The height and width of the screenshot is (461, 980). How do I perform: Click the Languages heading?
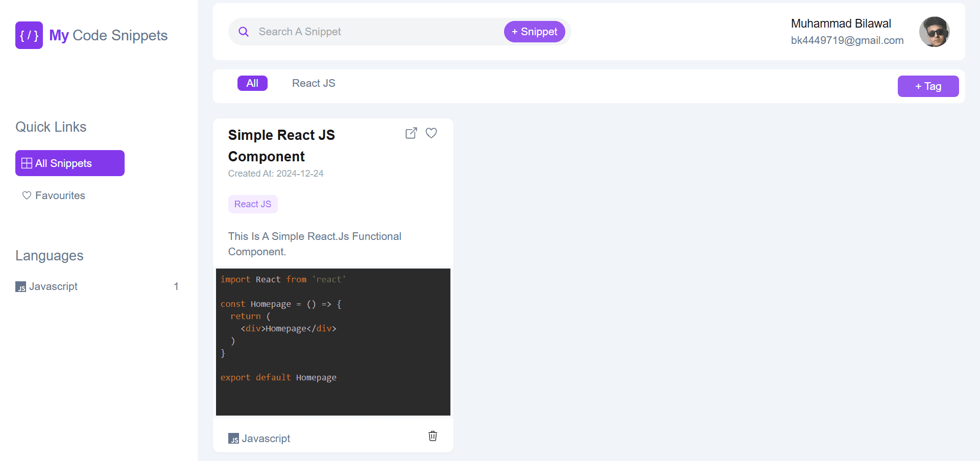point(49,256)
